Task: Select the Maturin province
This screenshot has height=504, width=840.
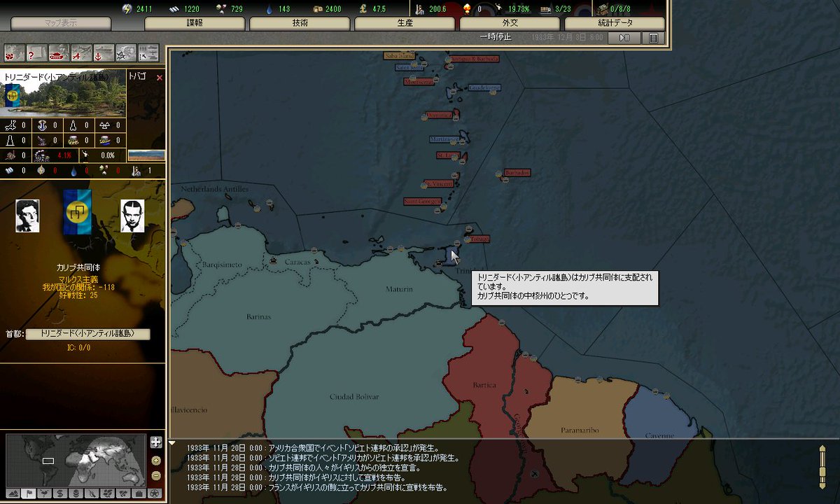Action: pos(398,288)
